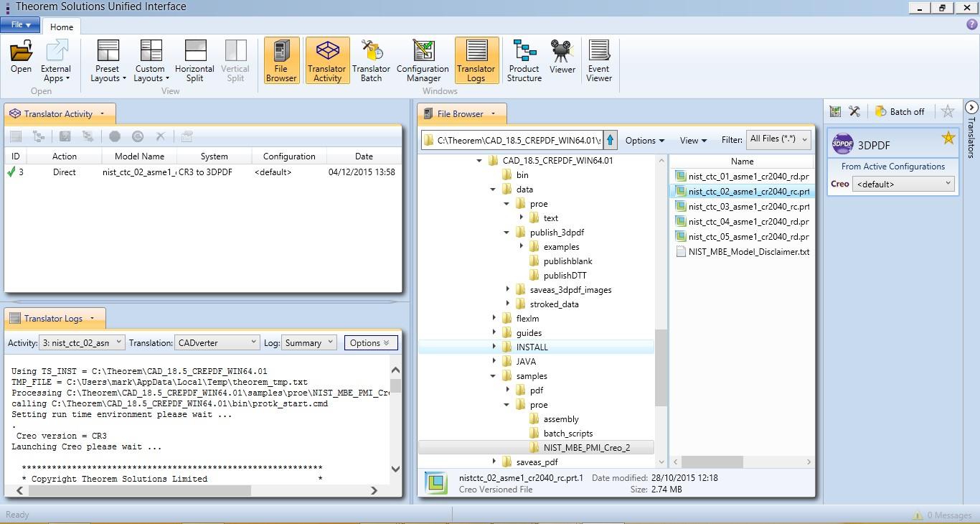
Task: Collapse the data folder node
Action: click(494, 190)
